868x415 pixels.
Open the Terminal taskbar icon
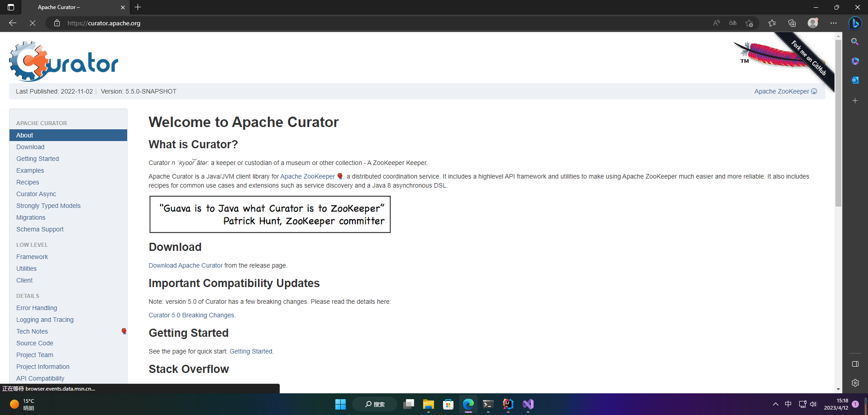[x=488, y=404]
